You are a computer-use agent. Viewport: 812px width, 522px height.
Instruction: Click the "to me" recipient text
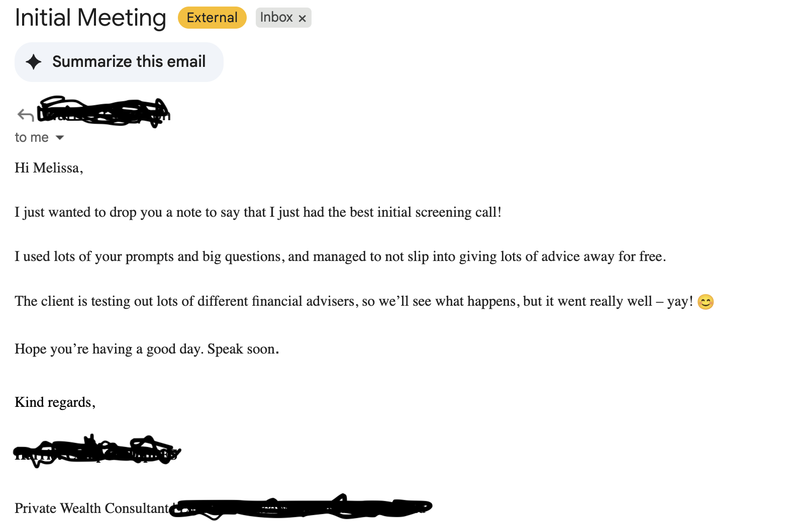pos(32,137)
